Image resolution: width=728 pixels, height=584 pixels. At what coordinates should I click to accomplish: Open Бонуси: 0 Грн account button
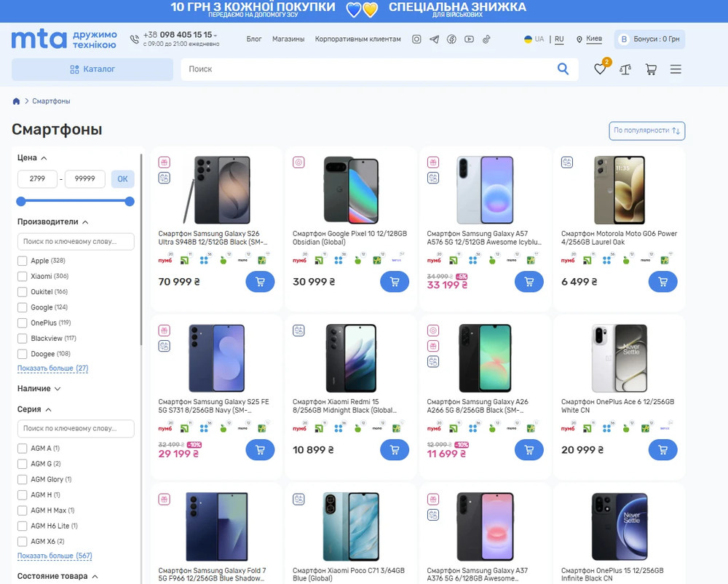pyautogui.click(x=649, y=39)
